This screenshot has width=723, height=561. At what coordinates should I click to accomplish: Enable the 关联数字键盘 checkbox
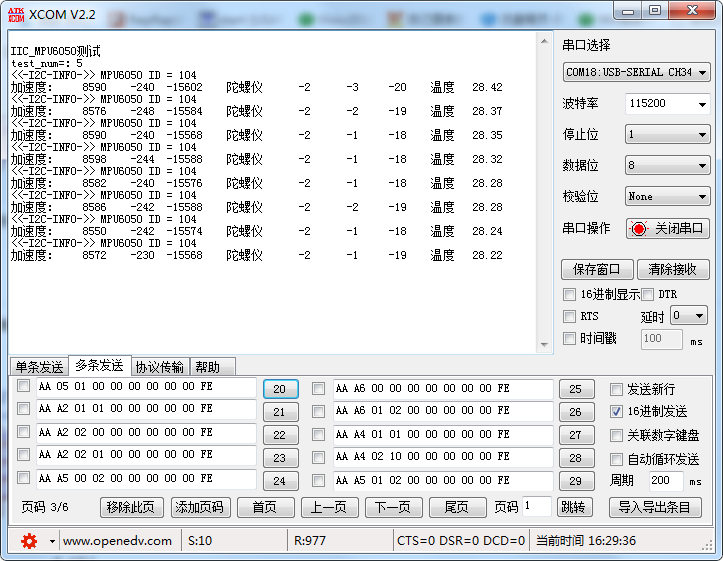(616, 436)
